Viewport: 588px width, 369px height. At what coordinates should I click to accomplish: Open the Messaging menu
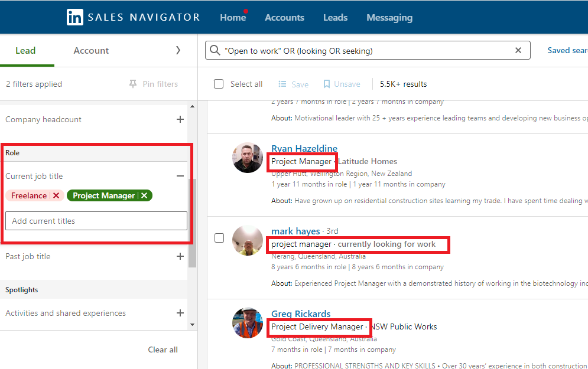point(389,18)
